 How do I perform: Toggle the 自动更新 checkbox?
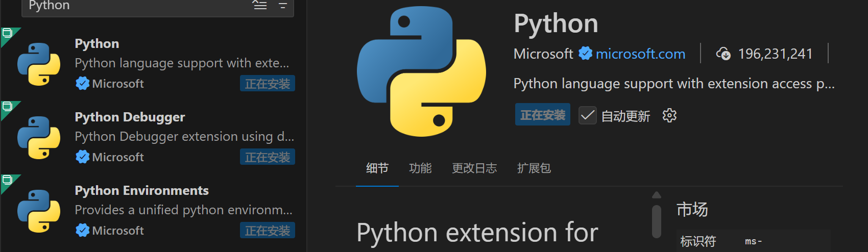tap(588, 115)
